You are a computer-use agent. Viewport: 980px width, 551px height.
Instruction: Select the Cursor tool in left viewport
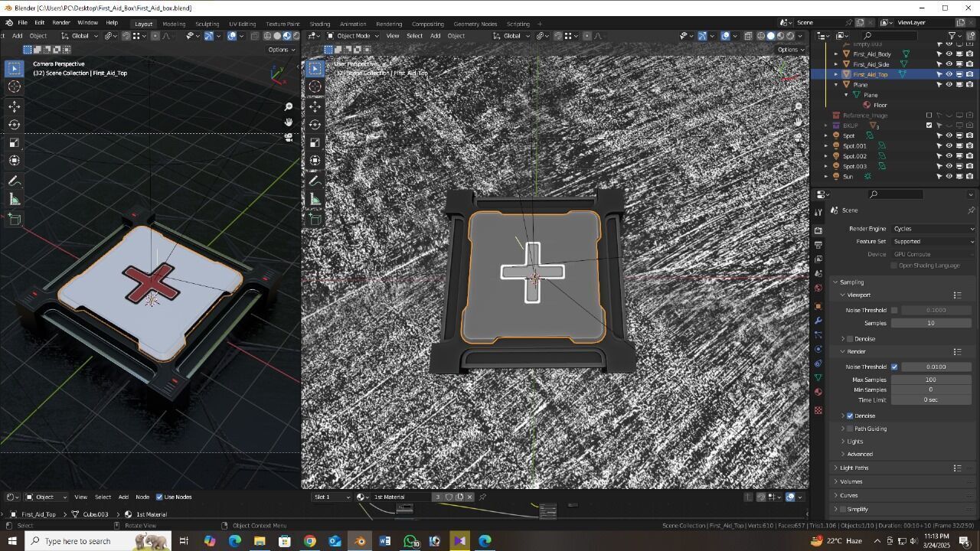pos(15,86)
